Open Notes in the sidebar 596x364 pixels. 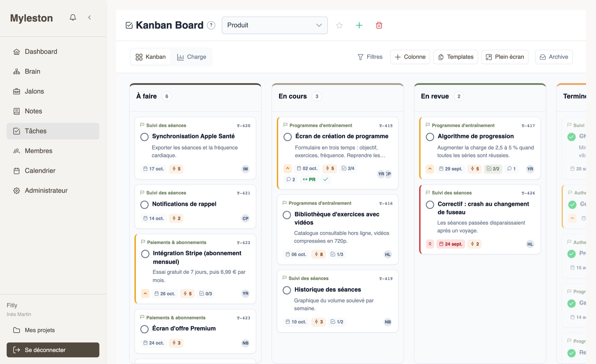click(53, 111)
